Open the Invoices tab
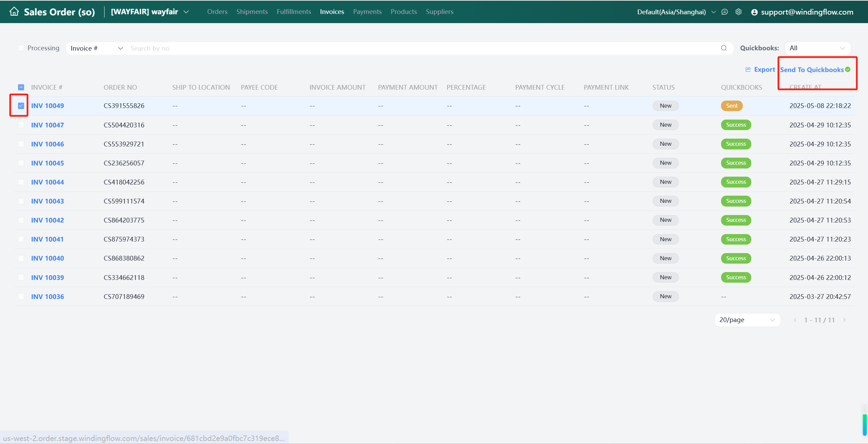 [x=332, y=12]
